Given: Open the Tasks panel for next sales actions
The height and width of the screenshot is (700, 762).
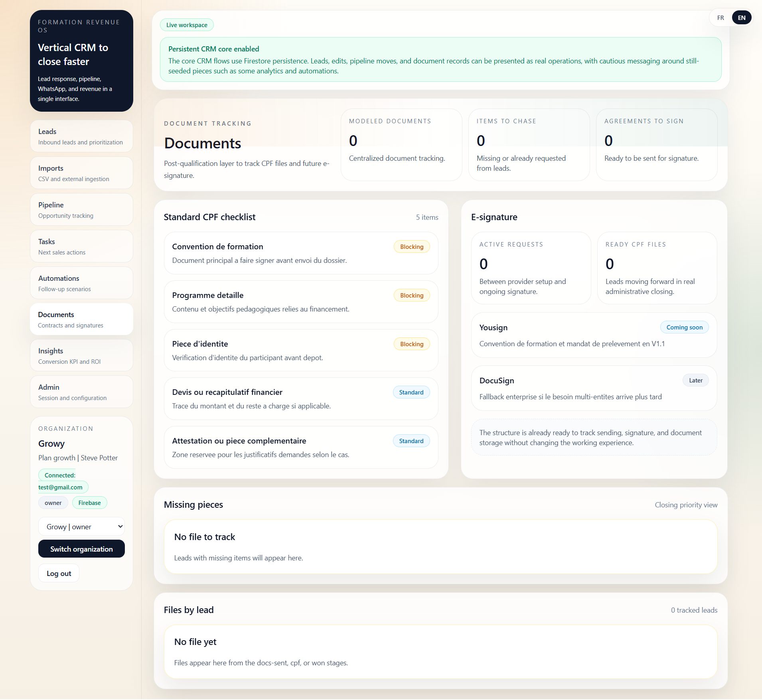Looking at the screenshot, I should 81,246.
